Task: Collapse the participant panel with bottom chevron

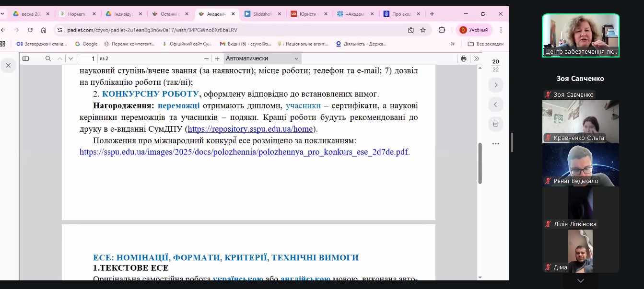Action: 580,280
